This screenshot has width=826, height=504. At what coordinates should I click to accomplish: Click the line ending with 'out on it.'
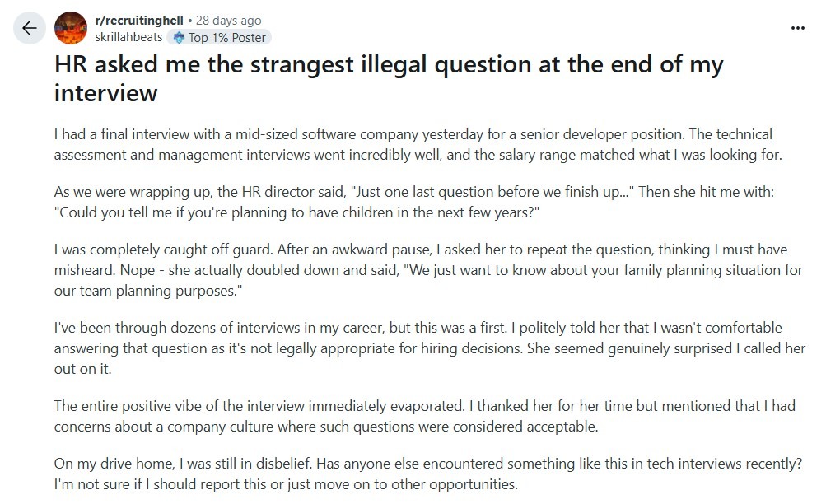82,369
